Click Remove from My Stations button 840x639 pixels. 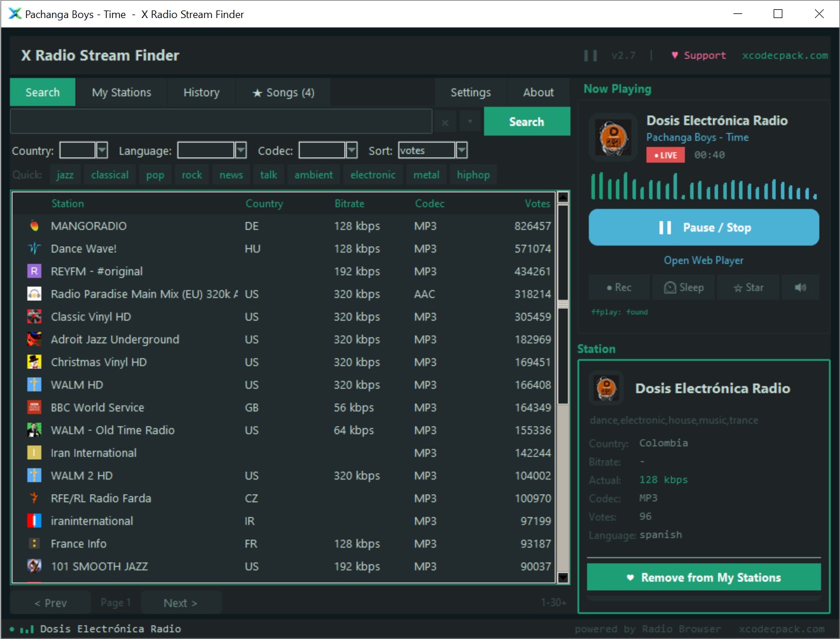coord(704,577)
